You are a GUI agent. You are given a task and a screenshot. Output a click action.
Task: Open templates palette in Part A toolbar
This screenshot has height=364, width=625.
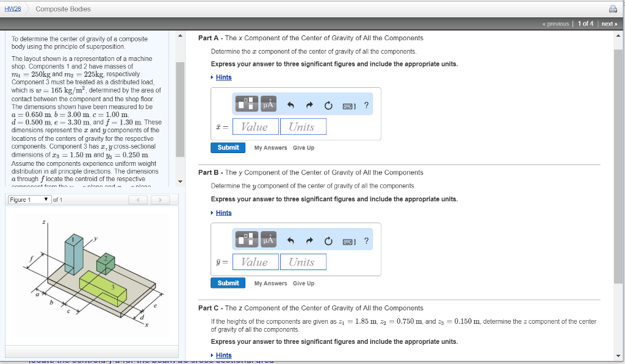coord(247,105)
